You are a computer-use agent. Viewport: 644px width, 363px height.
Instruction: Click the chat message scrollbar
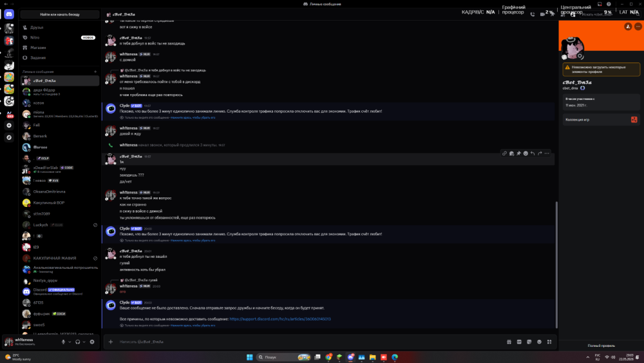[556, 265]
